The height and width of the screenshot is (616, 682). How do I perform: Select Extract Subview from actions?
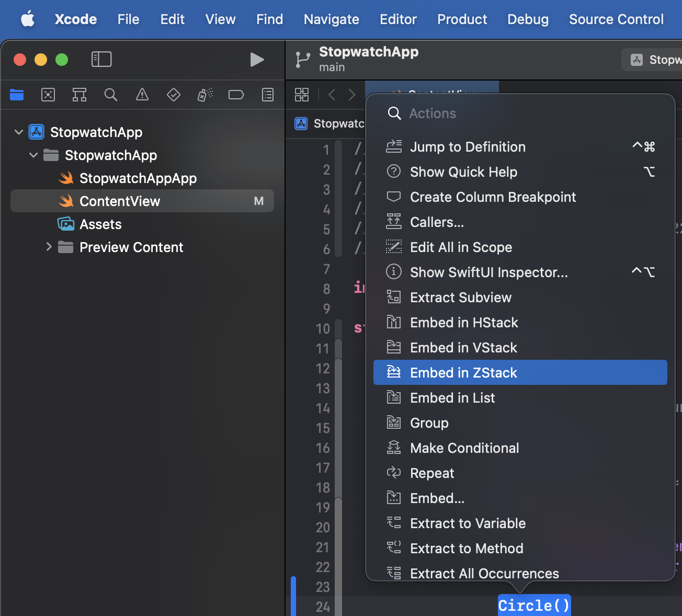pyautogui.click(x=460, y=298)
